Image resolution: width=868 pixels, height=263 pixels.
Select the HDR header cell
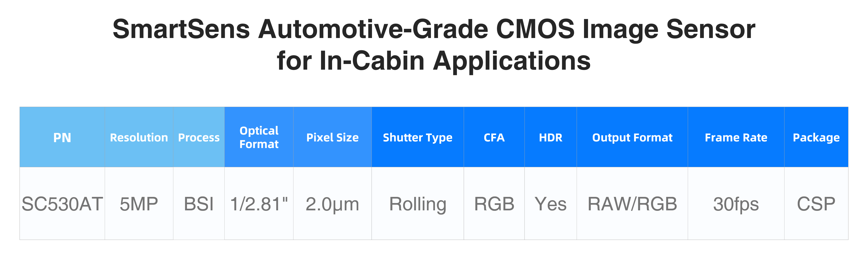(x=551, y=137)
